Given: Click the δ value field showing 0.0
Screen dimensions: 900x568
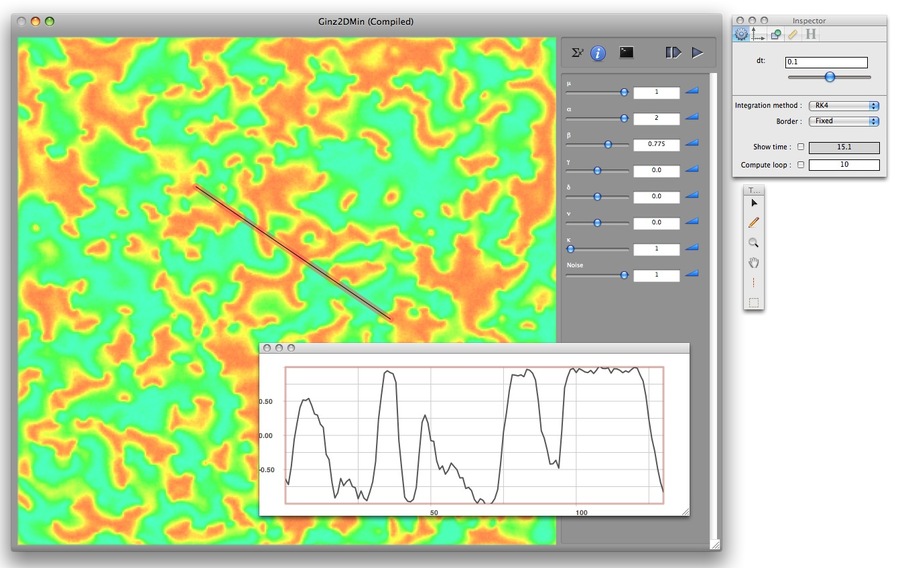Looking at the screenshot, I should point(657,196).
